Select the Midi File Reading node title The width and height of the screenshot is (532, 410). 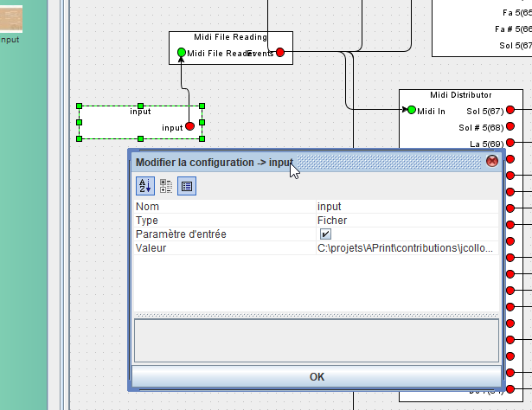coord(230,37)
